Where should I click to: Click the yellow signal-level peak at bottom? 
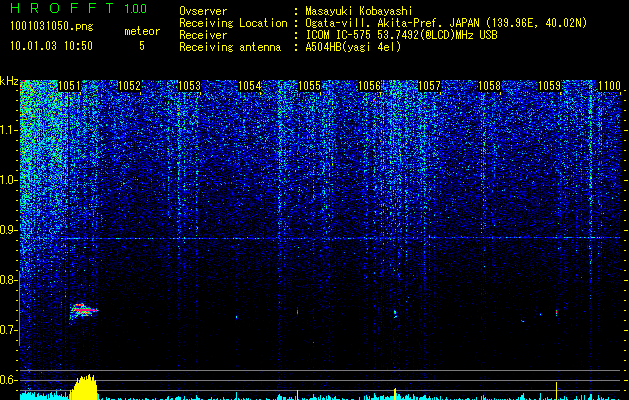84,387
